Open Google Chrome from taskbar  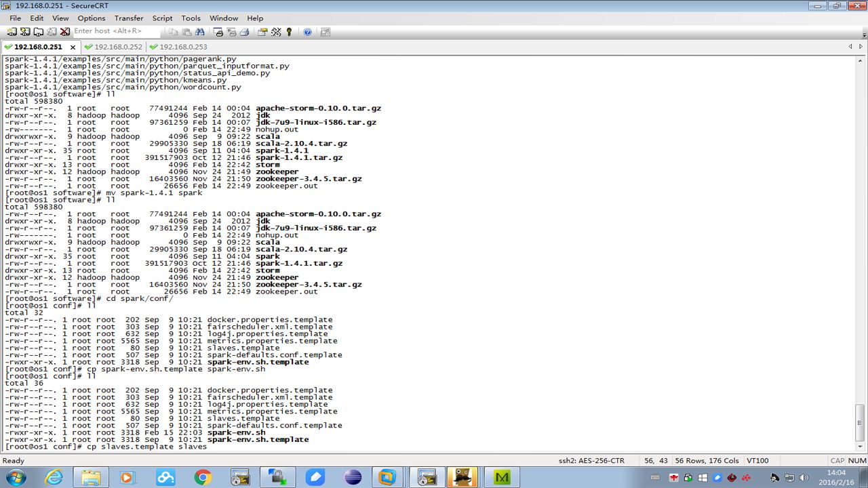point(203,477)
